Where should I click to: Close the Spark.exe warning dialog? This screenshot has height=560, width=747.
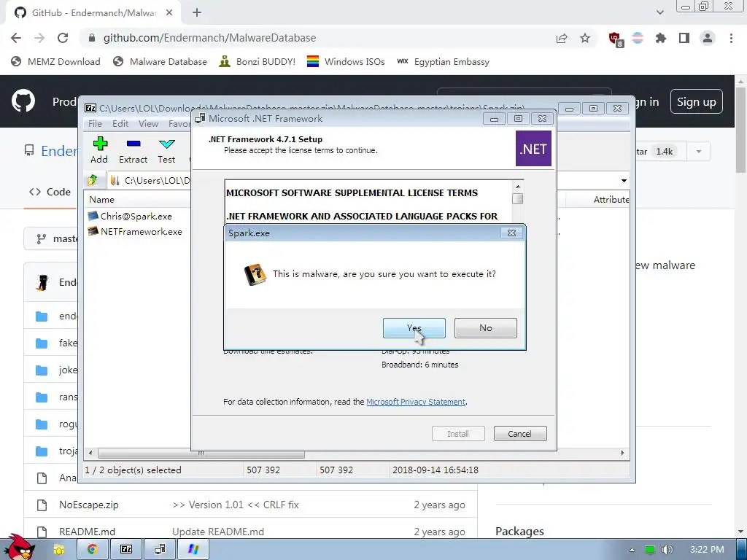[511, 233]
